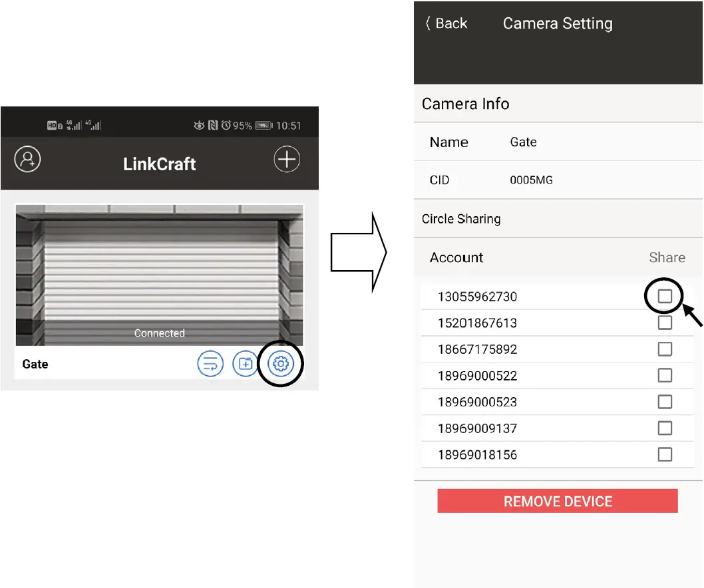This screenshot has height=588, width=704.
Task: Open the Gate camera message list icon
Action: tap(210, 364)
